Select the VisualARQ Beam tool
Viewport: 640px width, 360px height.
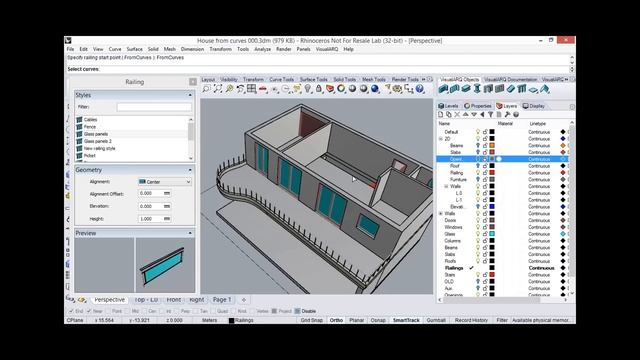(x=466, y=89)
